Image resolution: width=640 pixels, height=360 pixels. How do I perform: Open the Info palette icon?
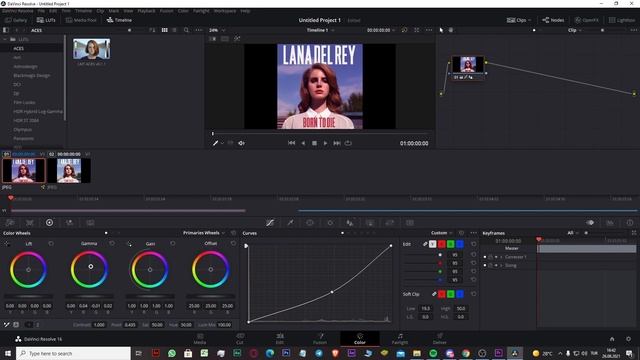coord(630,222)
